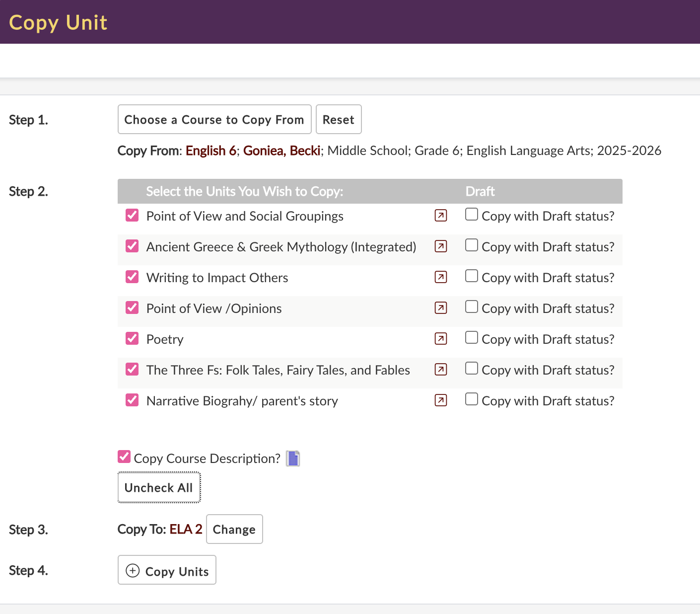Open Writing to Impact Others unit link icon
700x614 pixels.
click(440, 277)
